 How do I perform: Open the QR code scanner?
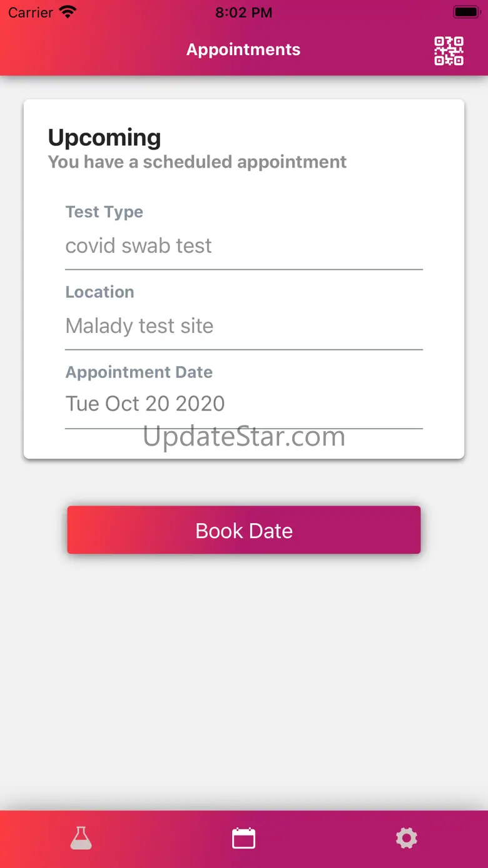pos(449,51)
